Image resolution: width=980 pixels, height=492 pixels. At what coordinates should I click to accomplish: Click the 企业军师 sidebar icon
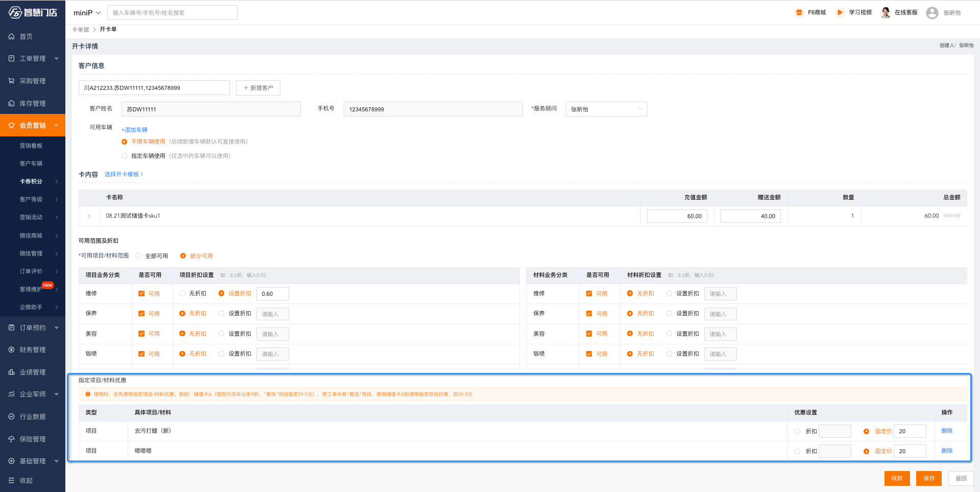(11, 394)
